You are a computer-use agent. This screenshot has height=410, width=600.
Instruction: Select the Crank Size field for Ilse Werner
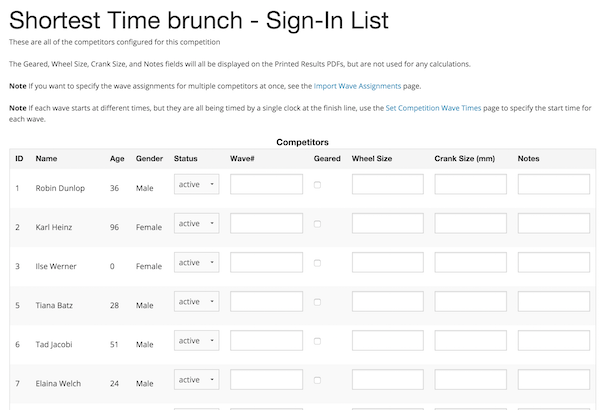tap(470, 263)
